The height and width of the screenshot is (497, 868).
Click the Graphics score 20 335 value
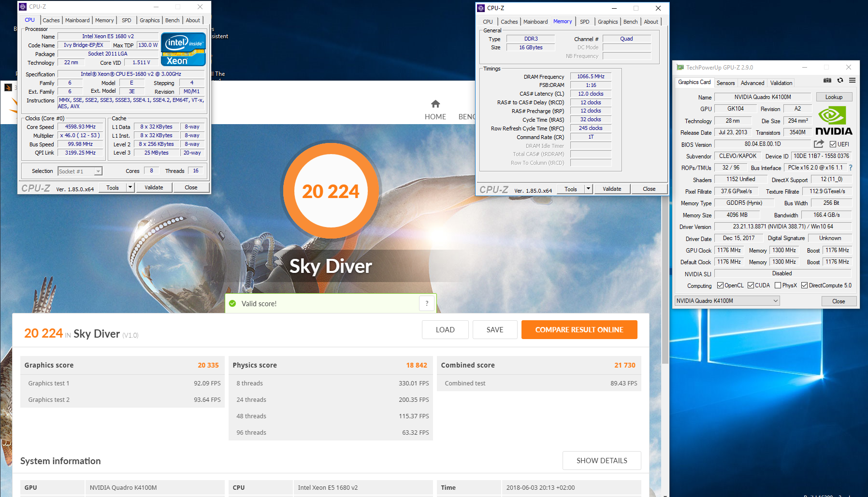click(x=208, y=365)
